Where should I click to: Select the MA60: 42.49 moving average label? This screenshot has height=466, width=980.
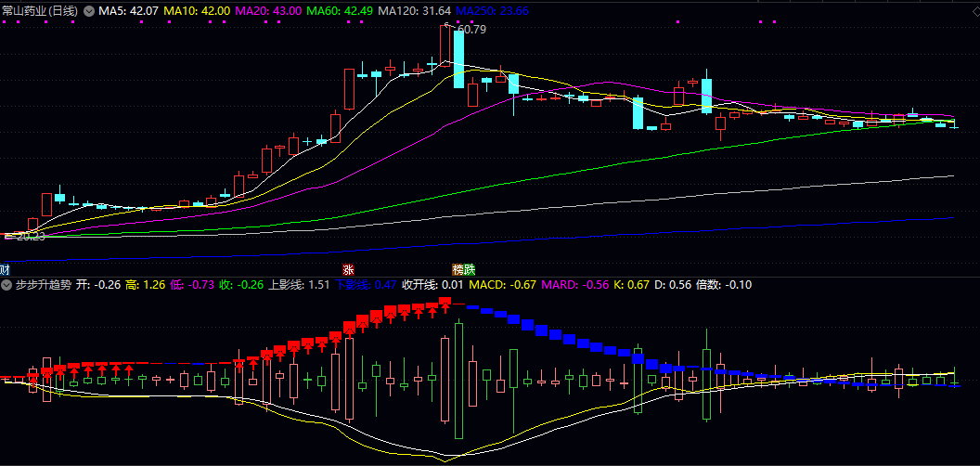click(342, 11)
